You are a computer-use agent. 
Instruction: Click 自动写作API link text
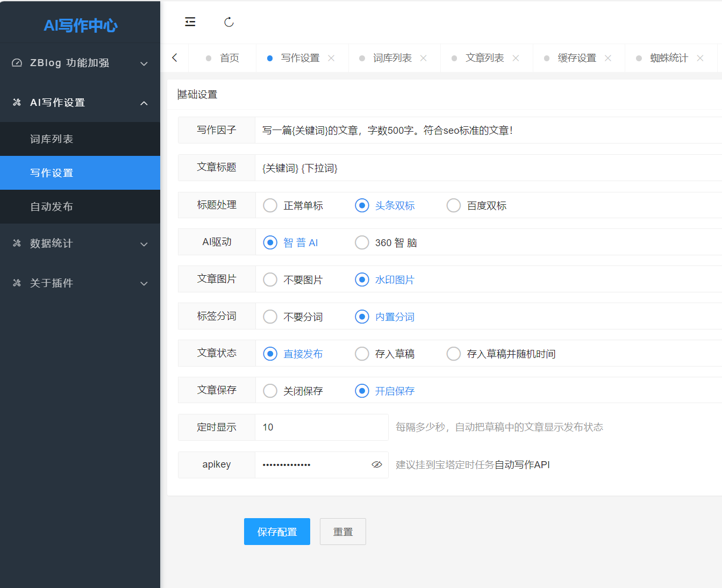(x=522, y=465)
